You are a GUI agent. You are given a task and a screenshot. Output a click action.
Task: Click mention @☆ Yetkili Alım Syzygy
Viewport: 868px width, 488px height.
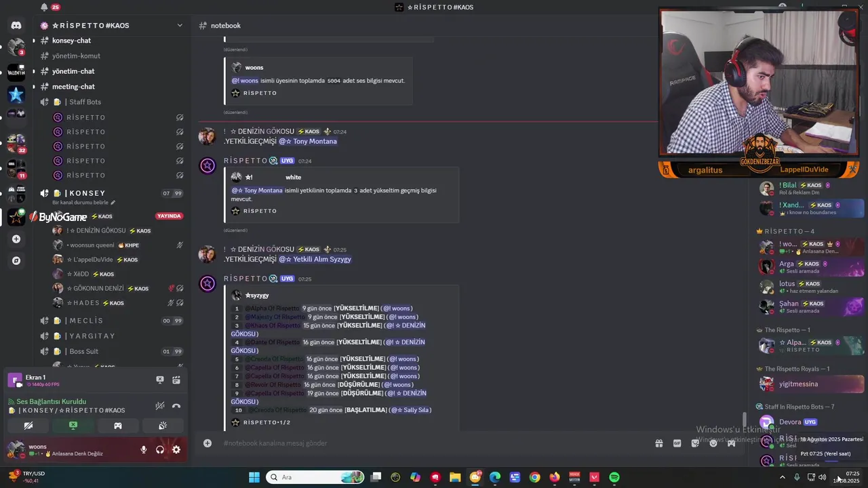tap(315, 260)
